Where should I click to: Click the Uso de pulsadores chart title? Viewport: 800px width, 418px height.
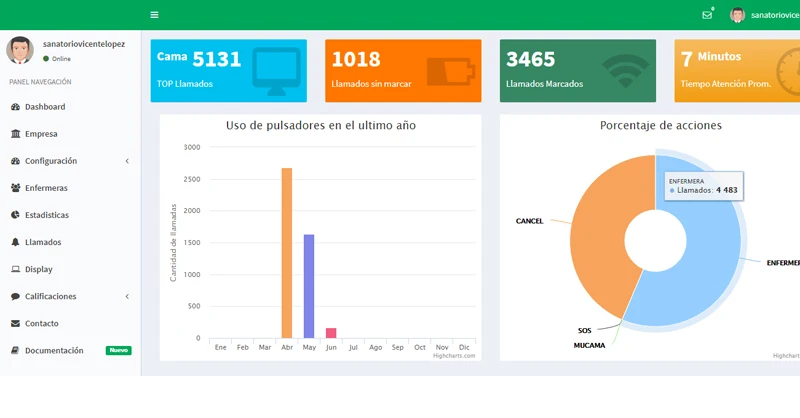pos(320,126)
